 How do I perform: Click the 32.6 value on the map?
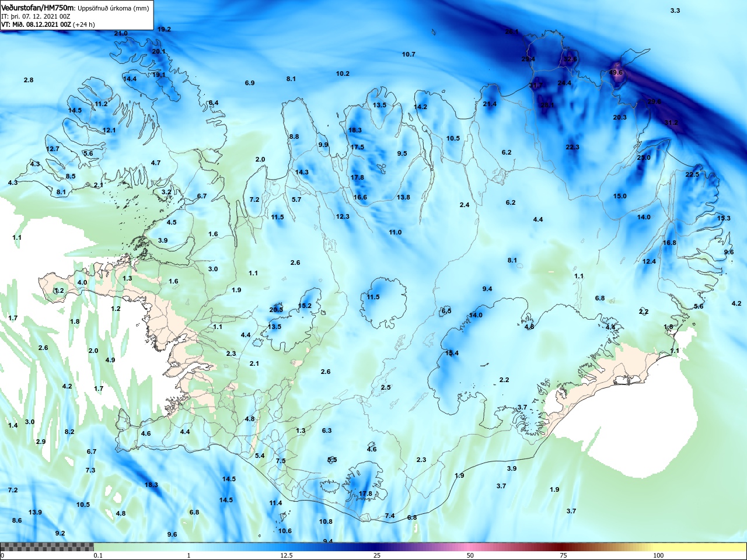click(x=570, y=59)
